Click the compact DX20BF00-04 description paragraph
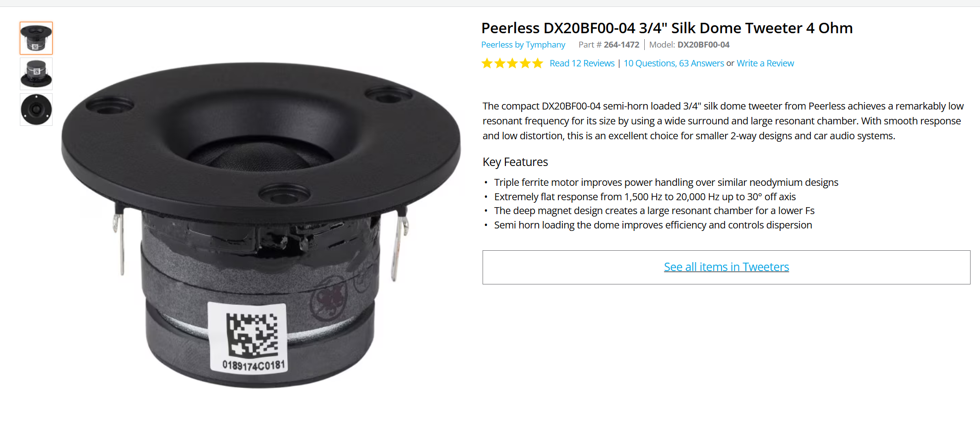980x446 pixels. tap(723, 121)
